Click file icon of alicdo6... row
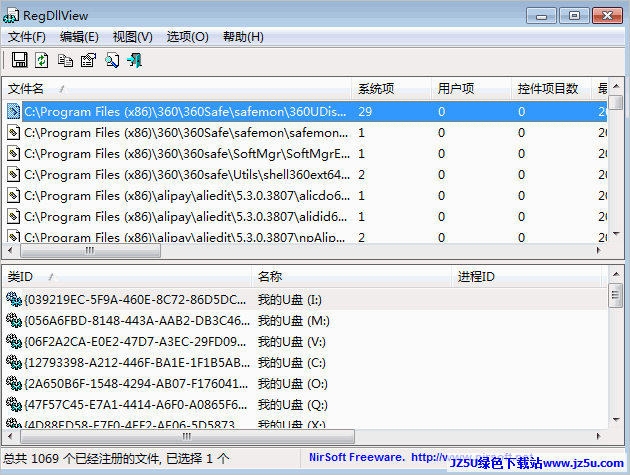This screenshot has height=475, width=630. pyautogui.click(x=13, y=196)
